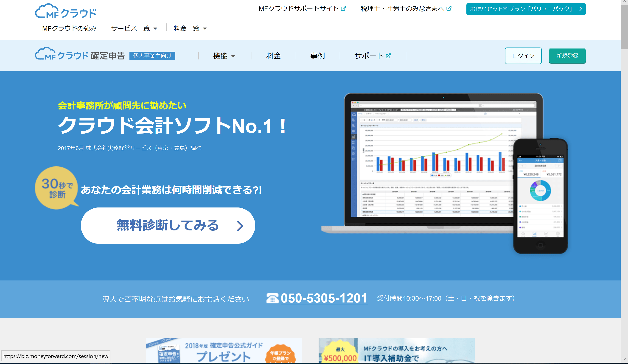Click external-link icon next to サポート
Viewport: 628px width, 364px height.
[x=388, y=56]
